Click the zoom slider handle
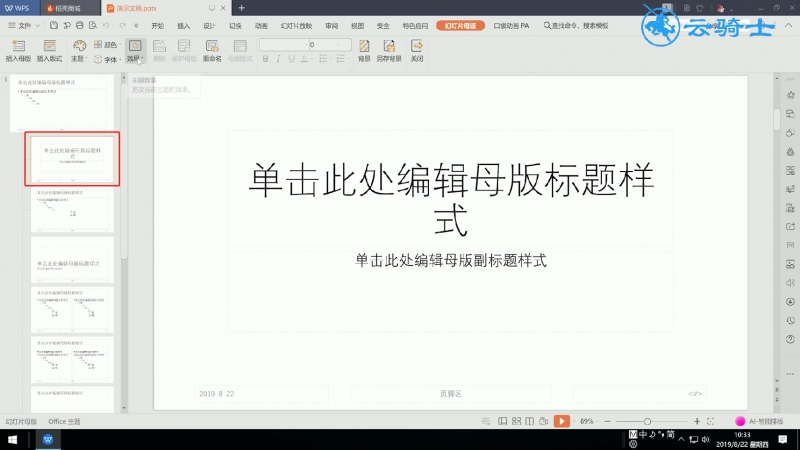Screen dimensions: 800x450 (647, 421)
